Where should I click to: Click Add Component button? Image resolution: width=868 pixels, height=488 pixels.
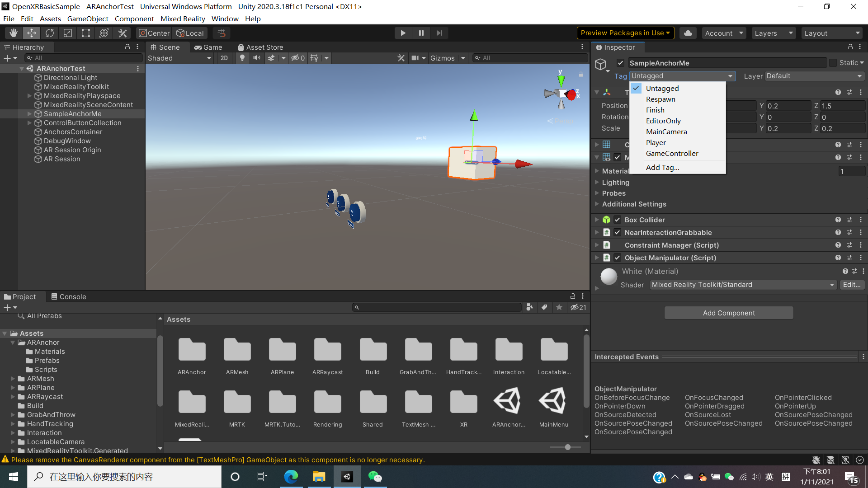point(729,313)
